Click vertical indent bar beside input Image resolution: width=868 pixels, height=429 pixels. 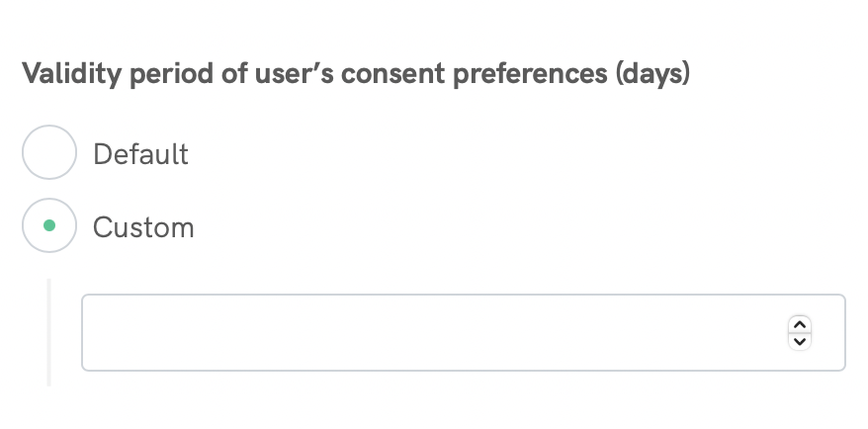(48, 332)
